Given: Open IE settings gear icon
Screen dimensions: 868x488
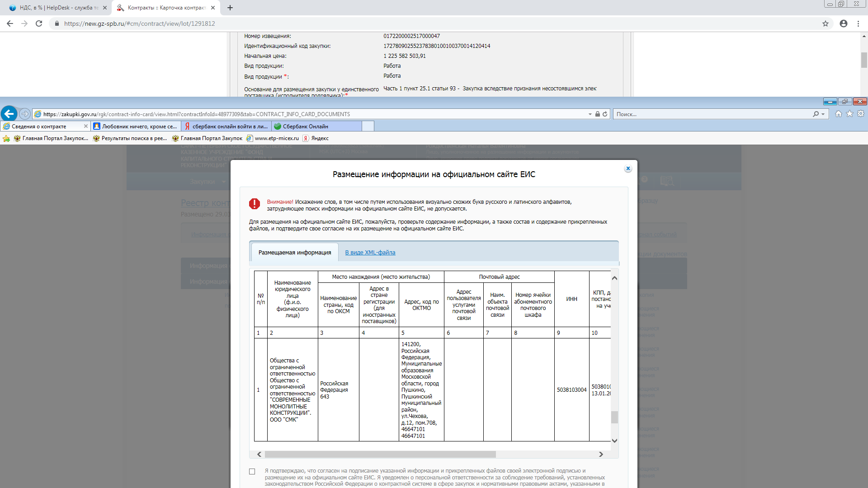Looking at the screenshot, I should [x=861, y=114].
